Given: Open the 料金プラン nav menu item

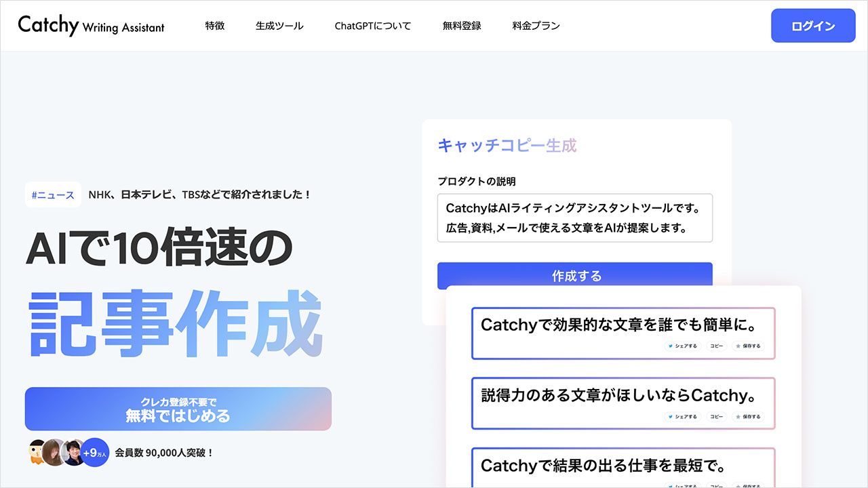Looking at the screenshot, I should point(536,26).
